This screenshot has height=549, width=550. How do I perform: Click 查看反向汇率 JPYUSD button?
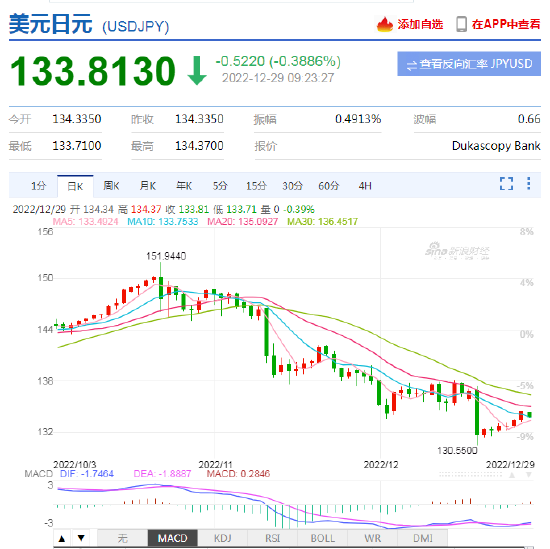click(x=469, y=64)
